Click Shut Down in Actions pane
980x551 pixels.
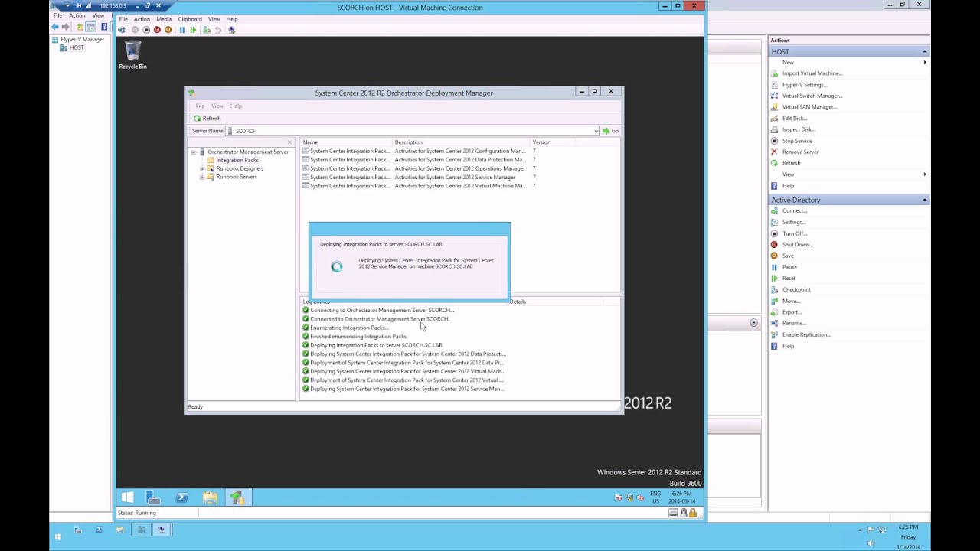click(x=798, y=245)
